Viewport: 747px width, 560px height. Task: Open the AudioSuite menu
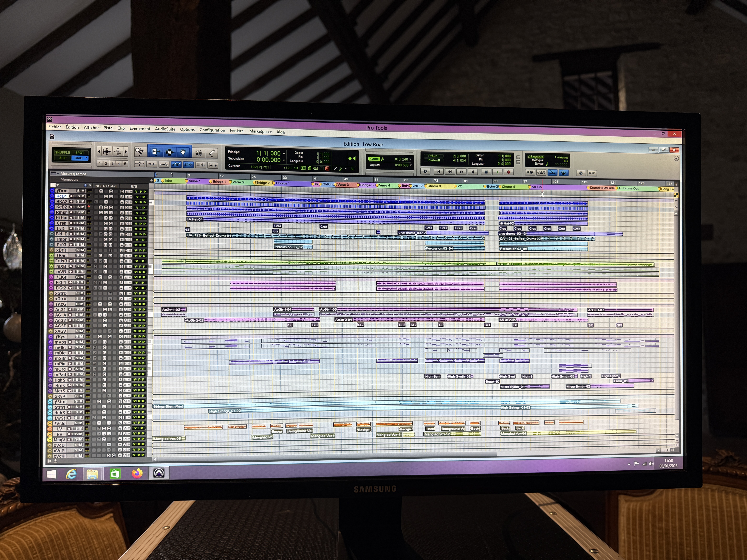click(x=165, y=129)
